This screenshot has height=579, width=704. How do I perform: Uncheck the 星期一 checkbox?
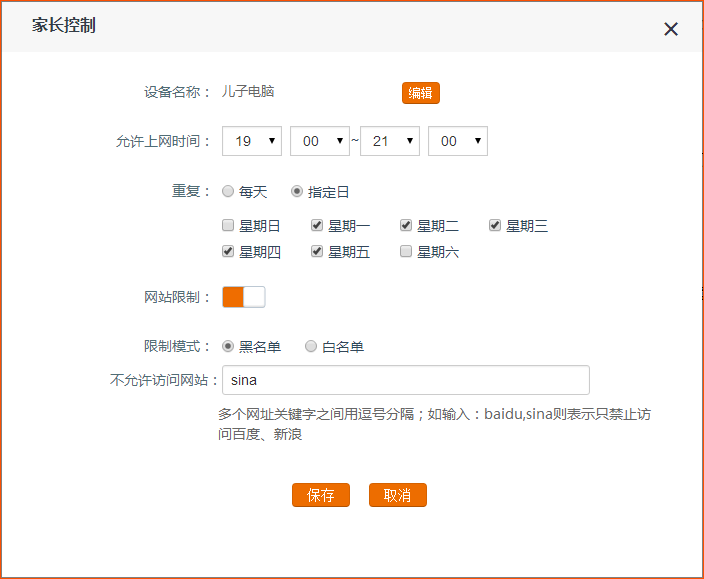[318, 226]
